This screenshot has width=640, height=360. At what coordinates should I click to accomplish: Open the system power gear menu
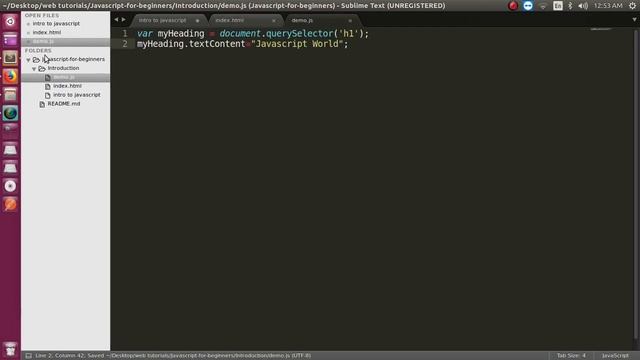(632, 6)
